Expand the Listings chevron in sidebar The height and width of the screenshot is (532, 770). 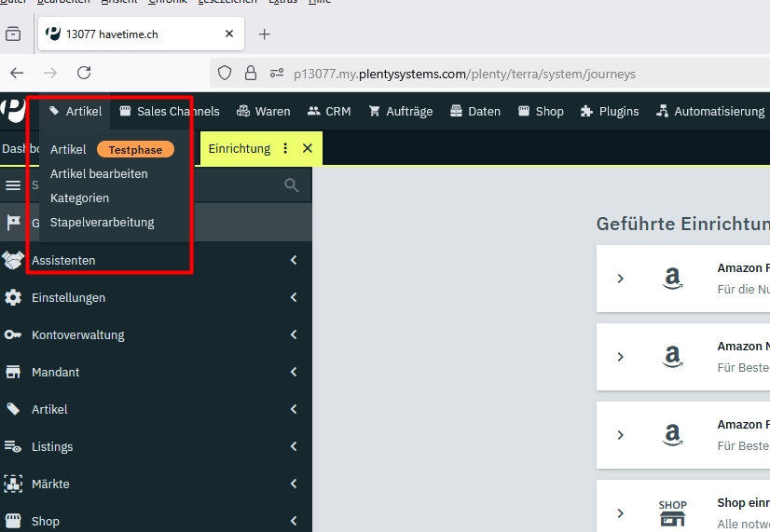click(294, 446)
